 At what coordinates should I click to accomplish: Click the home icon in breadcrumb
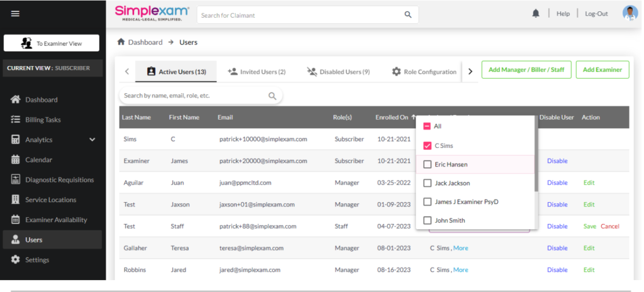pos(121,42)
